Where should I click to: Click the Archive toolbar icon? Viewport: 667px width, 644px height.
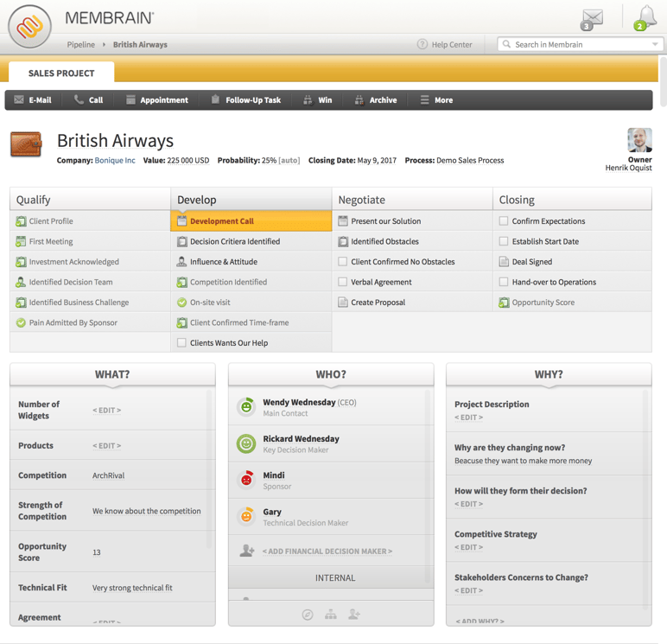click(359, 100)
